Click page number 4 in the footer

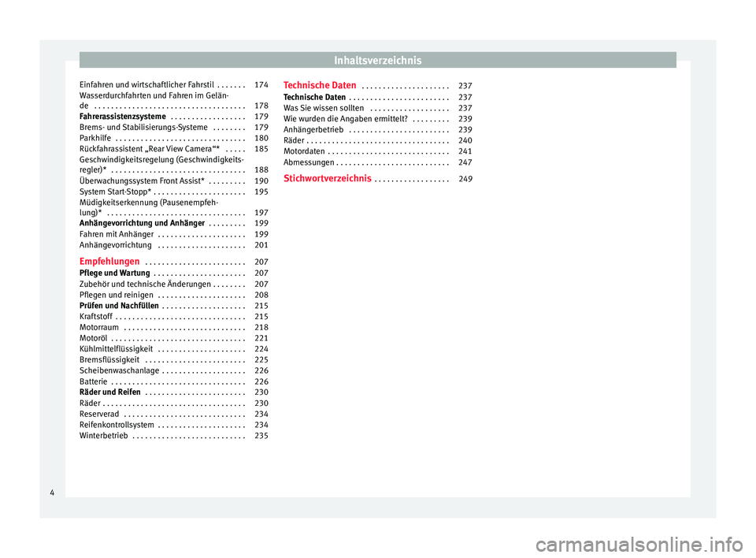pos(52,493)
